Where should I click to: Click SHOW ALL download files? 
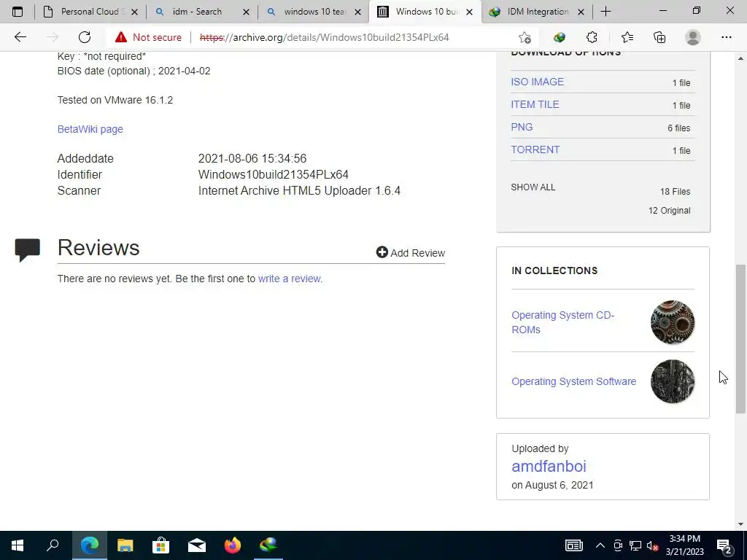coord(533,187)
